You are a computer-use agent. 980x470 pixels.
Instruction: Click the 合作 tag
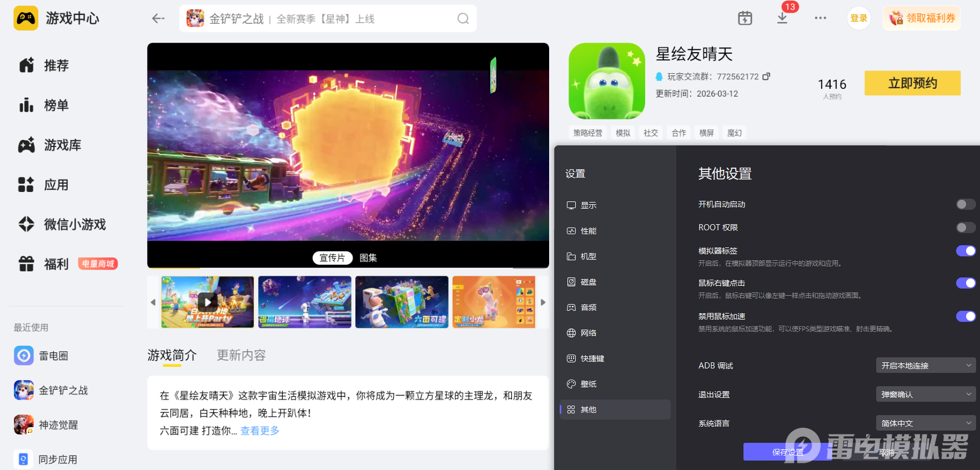(x=679, y=133)
